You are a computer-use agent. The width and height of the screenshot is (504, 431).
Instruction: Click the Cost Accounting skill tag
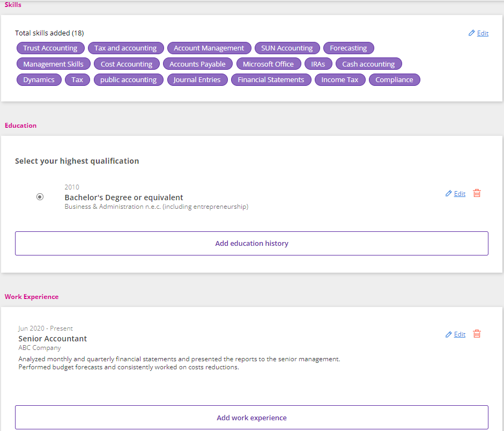127,64
